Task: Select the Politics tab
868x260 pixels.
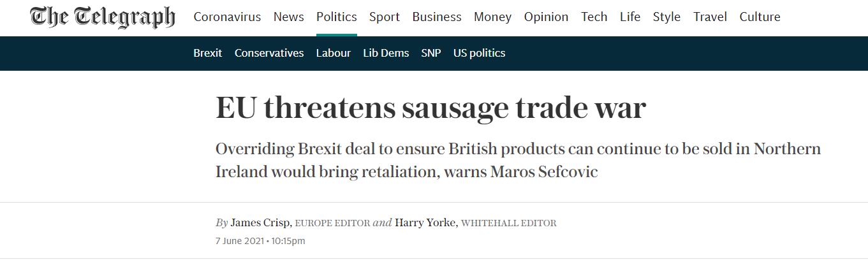Action: pyautogui.click(x=337, y=17)
